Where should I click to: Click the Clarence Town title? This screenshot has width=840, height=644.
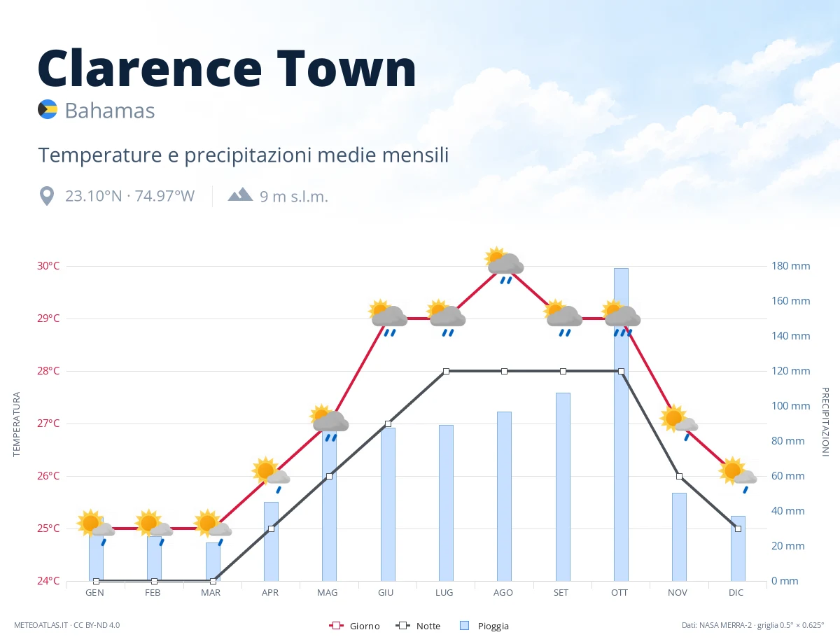(x=227, y=68)
